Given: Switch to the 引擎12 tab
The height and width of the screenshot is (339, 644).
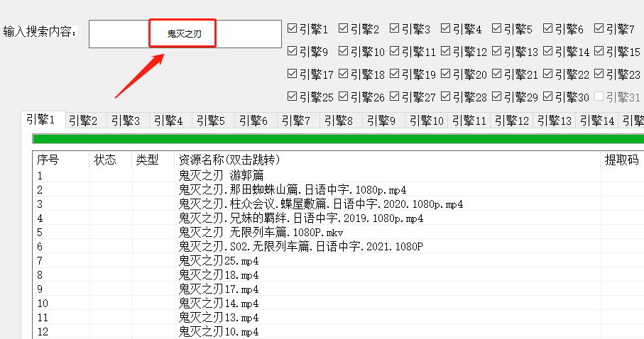Looking at the screenshot, I should tap(511, 121).
